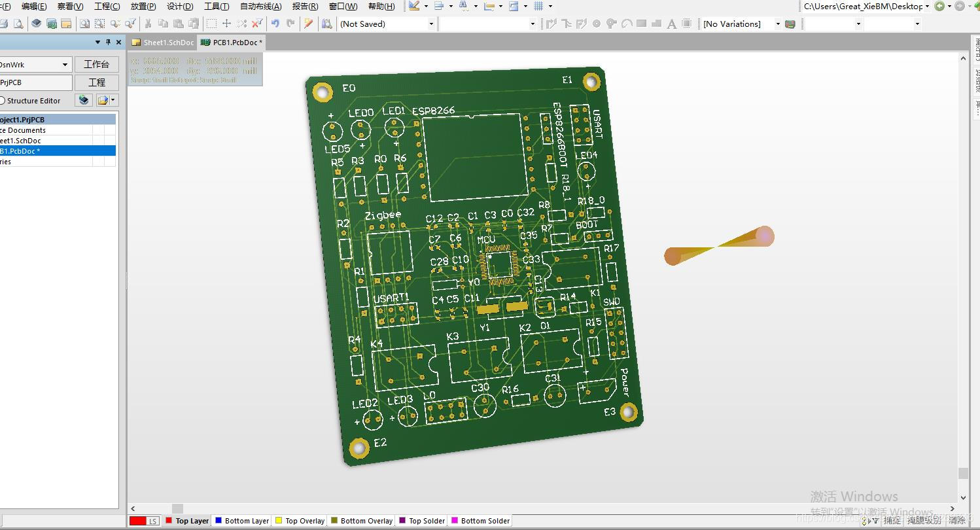
Task: Open the devices view layers icon
Action: click(36, 24)
